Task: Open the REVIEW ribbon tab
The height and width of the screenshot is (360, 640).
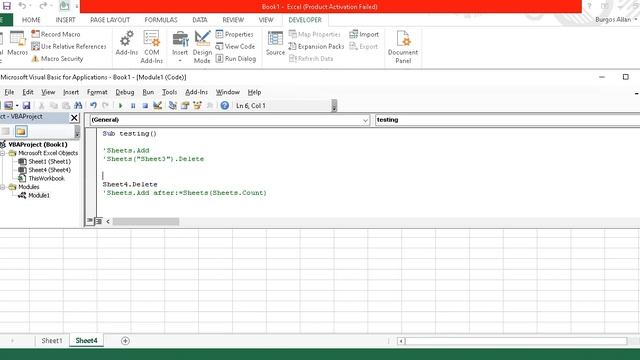Action: tap(233, 20)
